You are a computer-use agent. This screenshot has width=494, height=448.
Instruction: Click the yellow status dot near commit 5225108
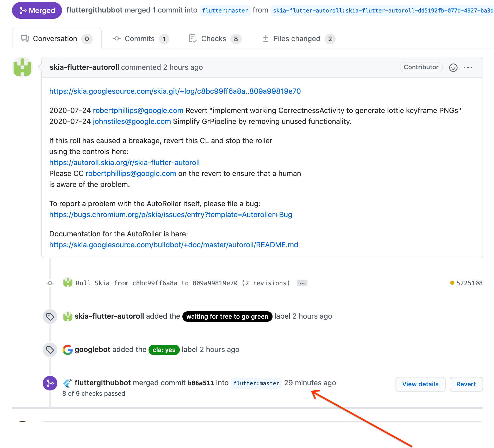click(x=452, y=283)
